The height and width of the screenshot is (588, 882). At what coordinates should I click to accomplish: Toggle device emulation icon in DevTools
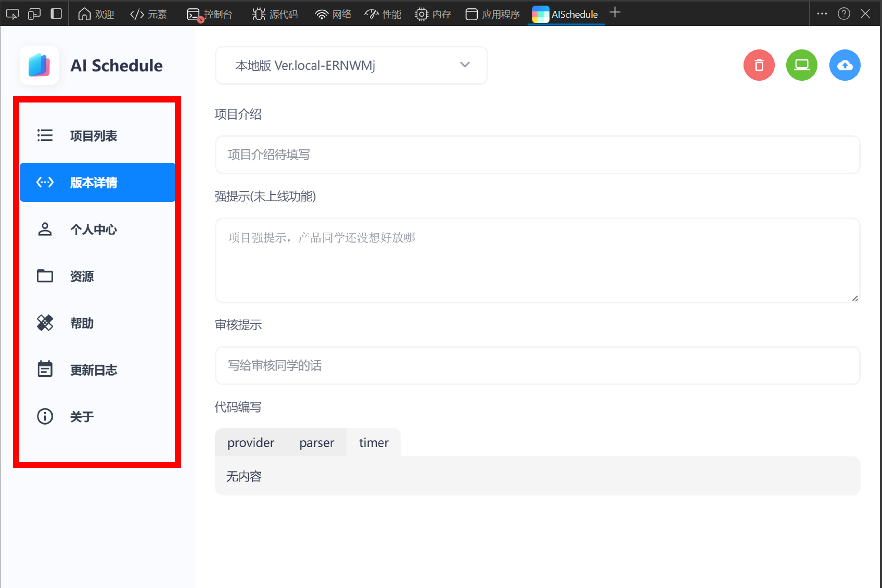[x=34, y=14]
